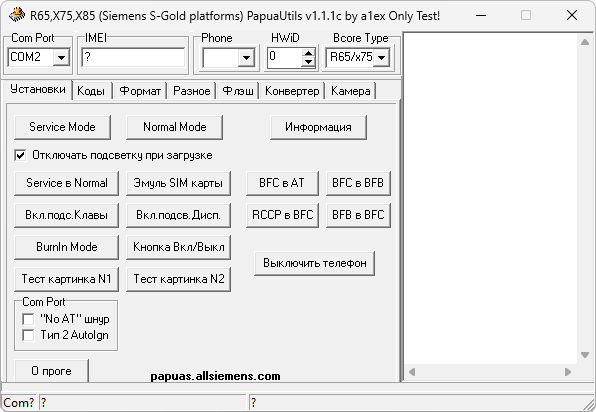
Task: Enable the Тип 2 AutoIgn checkbox
Action: [x=28, y=335]
